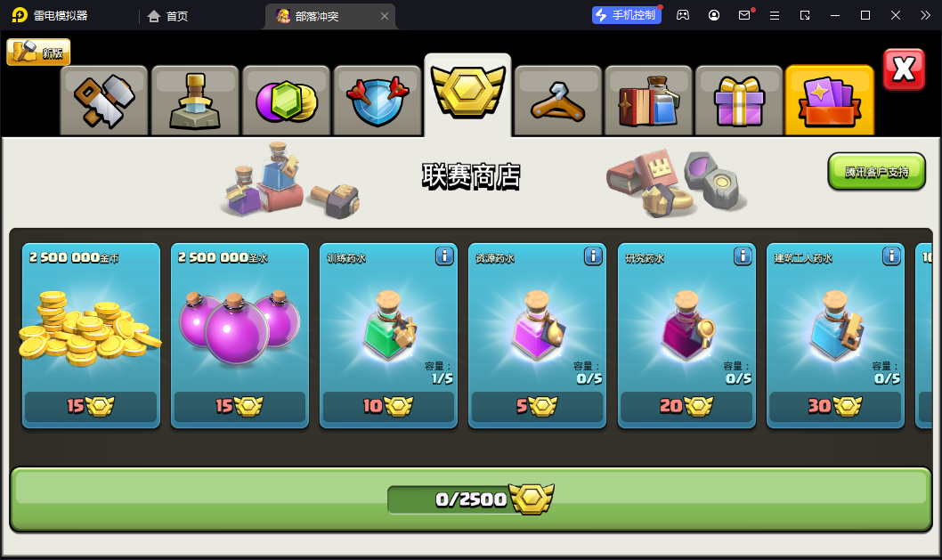Select the 联赛商店 league medal tab
942x560 pixels.
(x=468, y=95)
